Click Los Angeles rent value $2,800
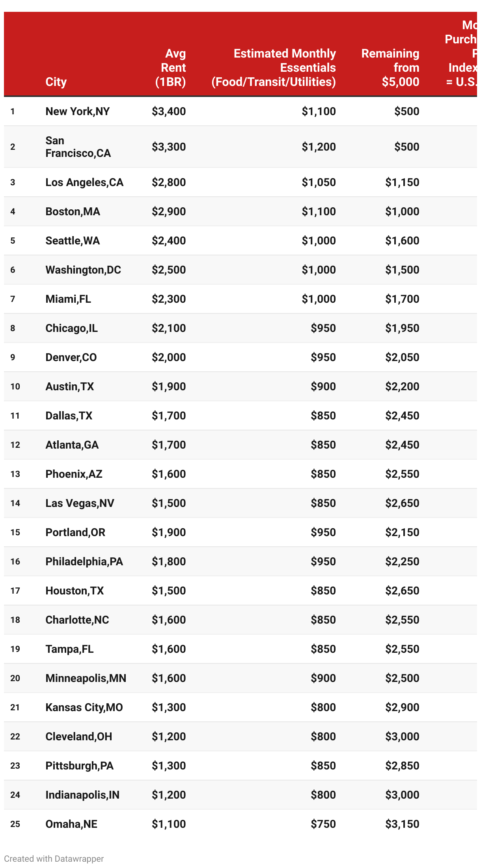This screenshot has height=868, width=481. [169, 182]
